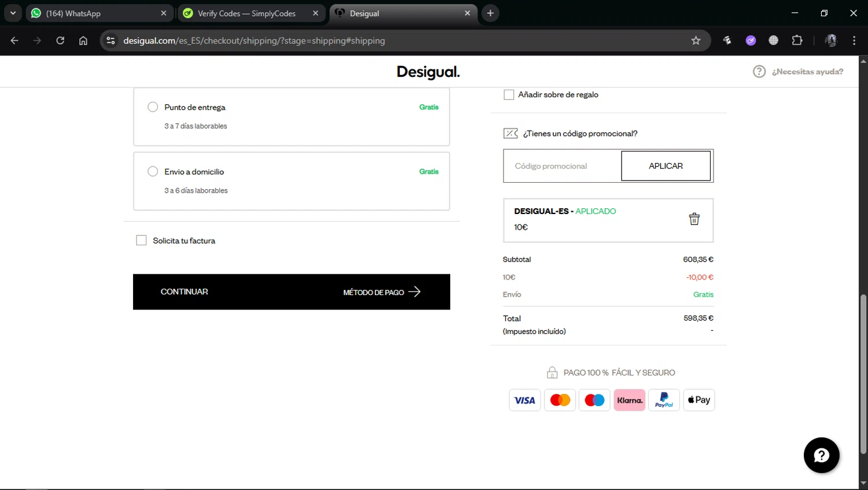Select the Punto de entrega delivery option
This screenshot has height=490, width=868.
[153, 107]
